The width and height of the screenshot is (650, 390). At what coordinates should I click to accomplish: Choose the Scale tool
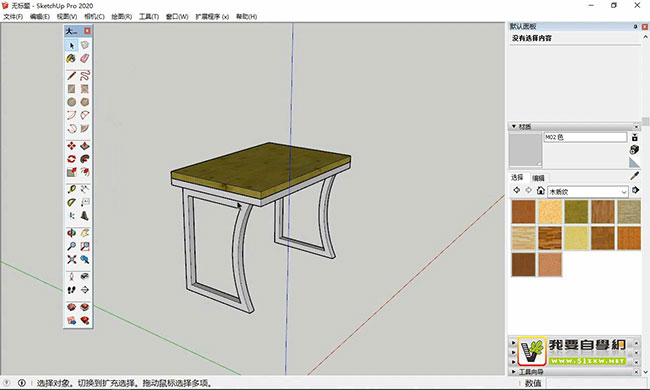click(71, 172)
